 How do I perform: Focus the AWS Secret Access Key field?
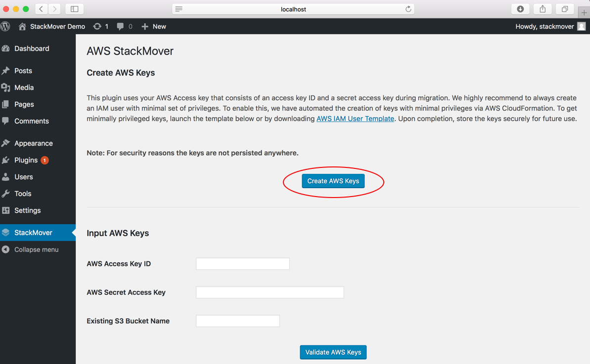(x=270, y=292)
